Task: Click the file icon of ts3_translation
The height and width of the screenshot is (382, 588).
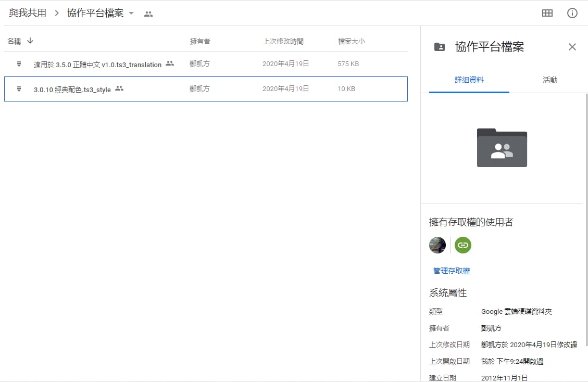Action: tap(19, 64)
